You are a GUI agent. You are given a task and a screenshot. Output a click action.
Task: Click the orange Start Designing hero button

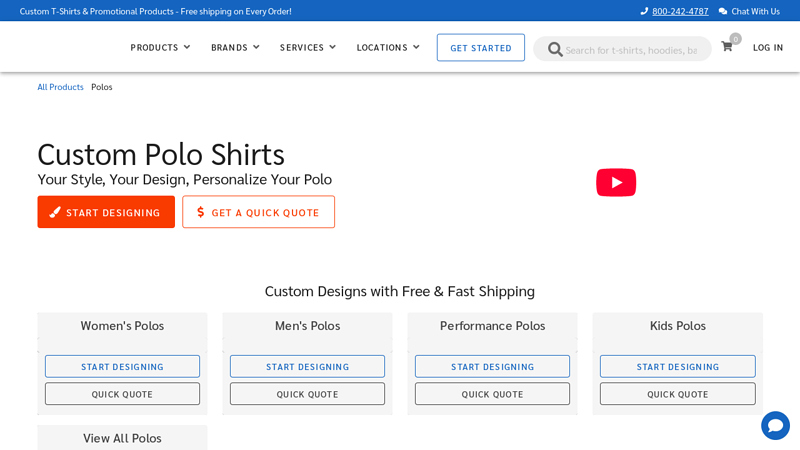click(106, 212)
